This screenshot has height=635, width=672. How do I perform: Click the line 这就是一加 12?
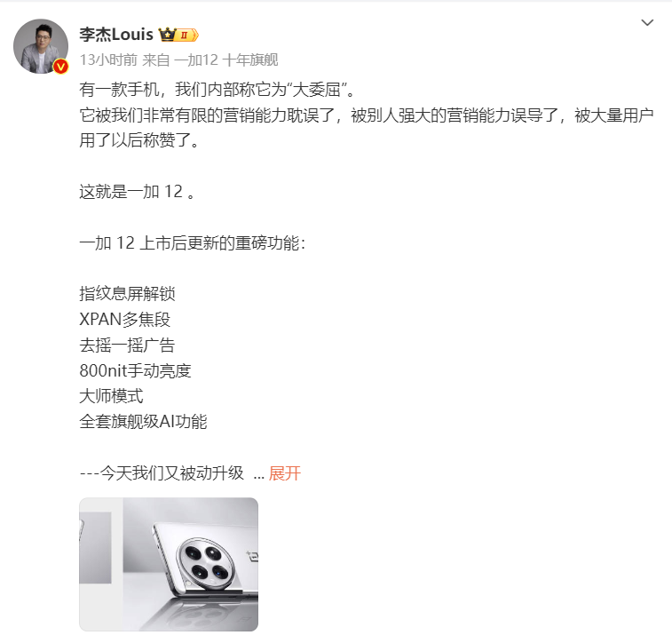tap(138, 192)
